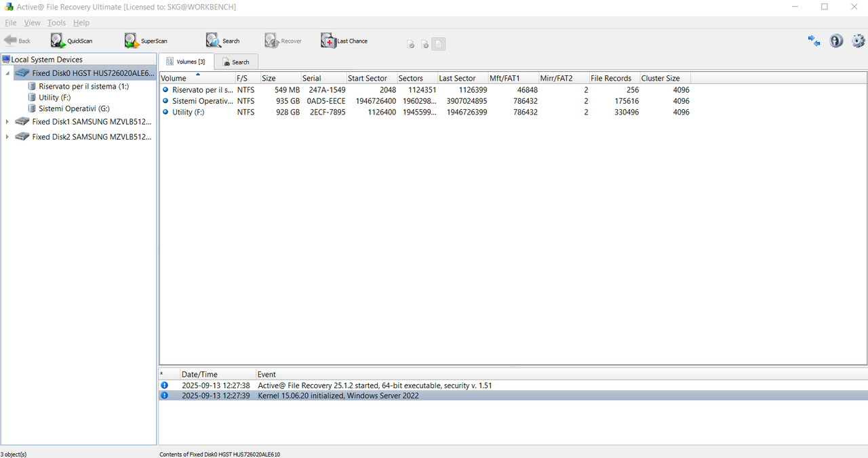
Task: Click blue bullet of Riservato per il s... row
Action: click(x=165, y=89)
